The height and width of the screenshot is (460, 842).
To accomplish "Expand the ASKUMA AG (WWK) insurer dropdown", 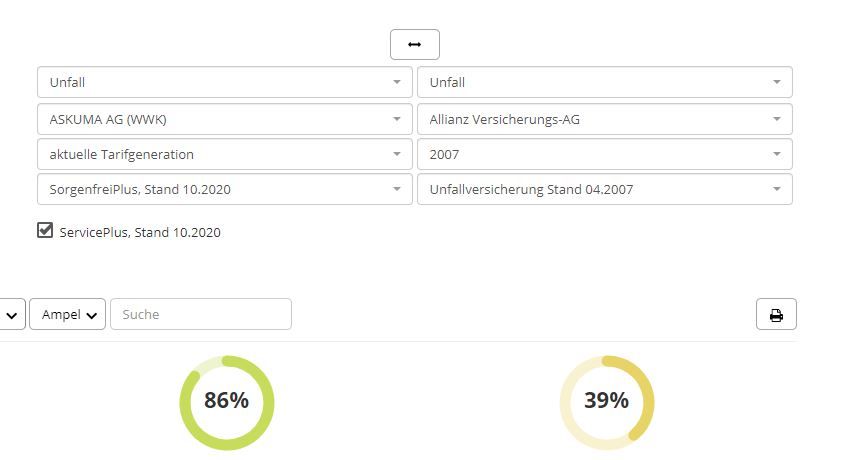I will pyautogui.click(x=224, y=119).
